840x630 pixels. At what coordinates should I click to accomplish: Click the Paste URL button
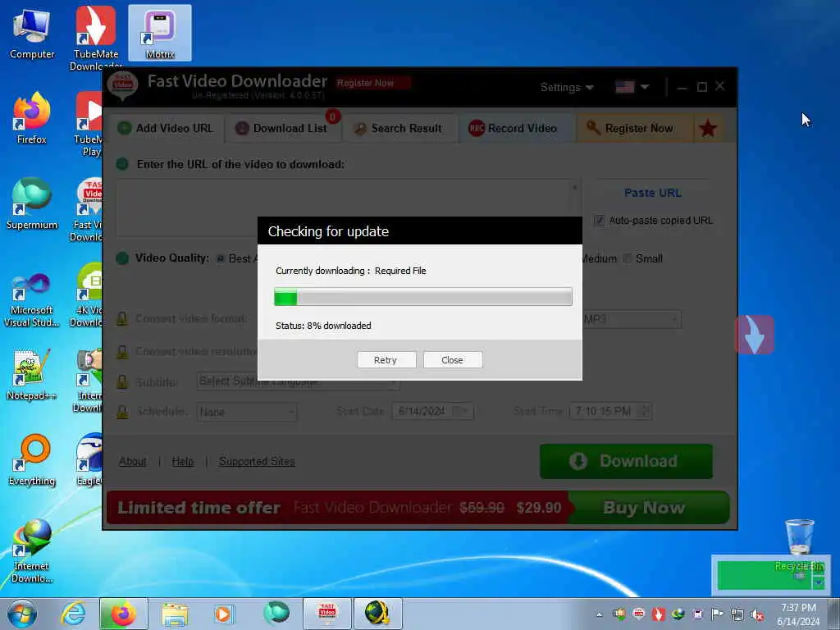coord(652,193)
